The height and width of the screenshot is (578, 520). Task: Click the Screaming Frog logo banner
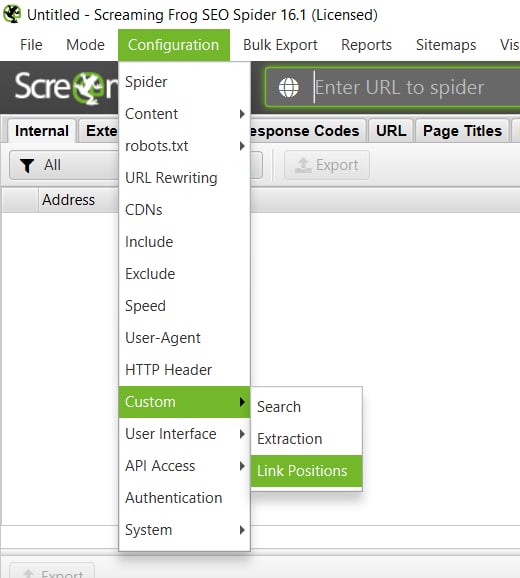[66, 87]
